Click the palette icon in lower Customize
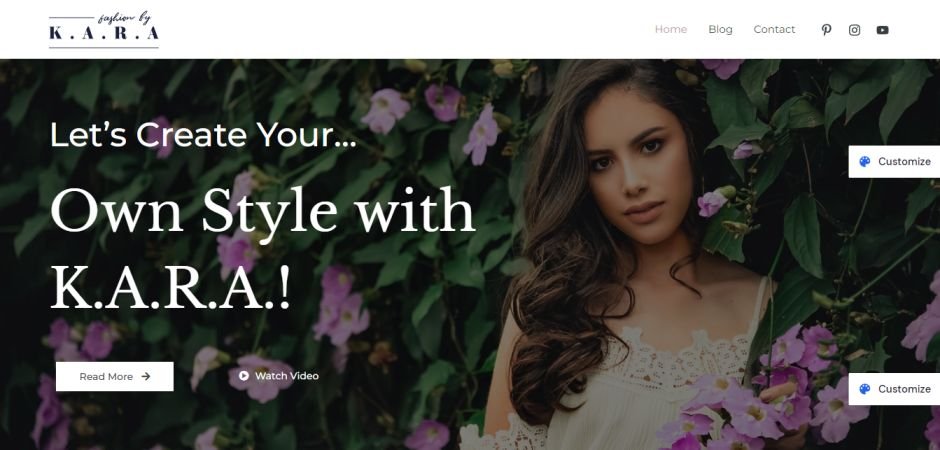The image size is (940, 450). [864, 389]
